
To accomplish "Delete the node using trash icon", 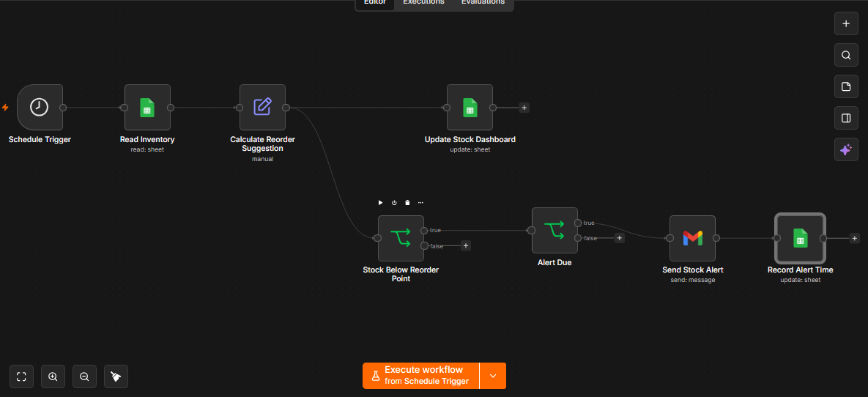I will pyautogui.click(x=407, y=203).
